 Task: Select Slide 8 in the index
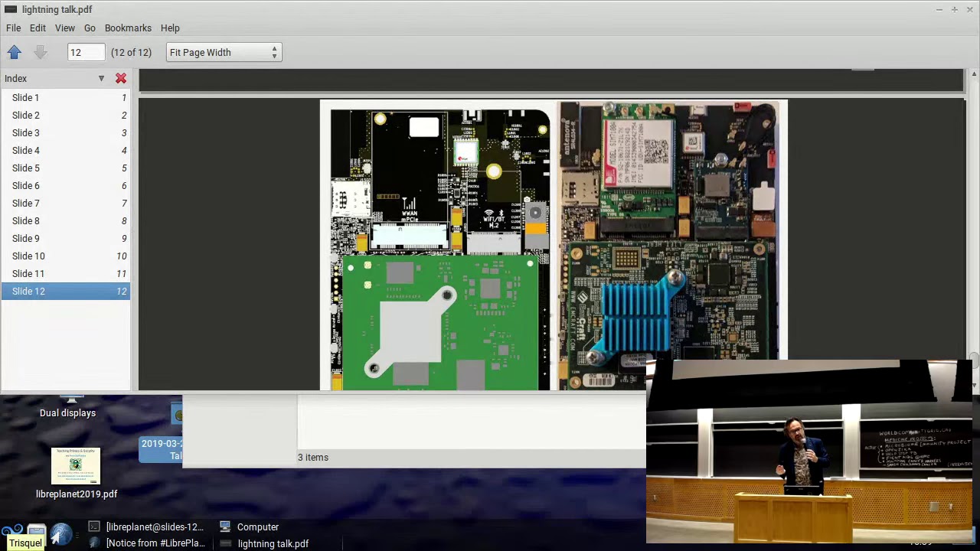[65, 221]
